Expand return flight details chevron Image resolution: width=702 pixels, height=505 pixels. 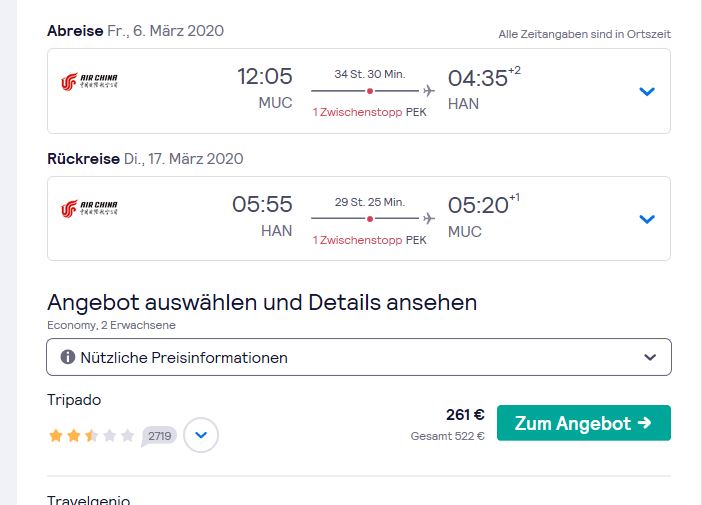[x=647, y=219]
